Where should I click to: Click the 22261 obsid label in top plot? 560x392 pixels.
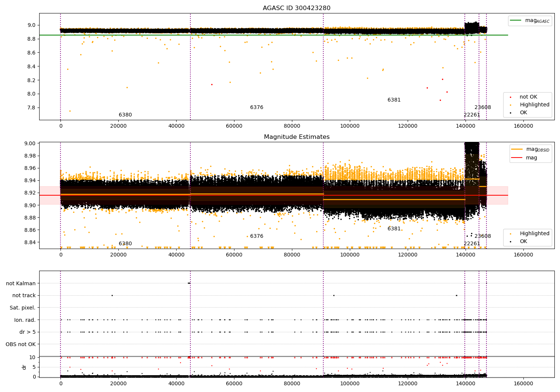472,115
